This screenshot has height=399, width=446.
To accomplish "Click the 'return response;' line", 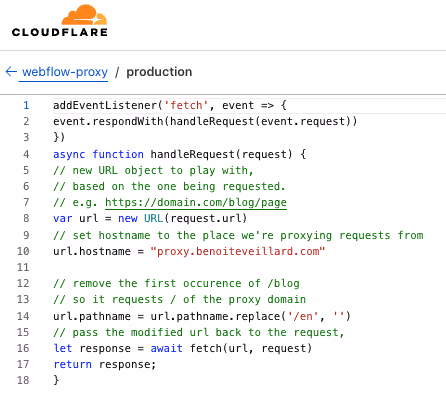I will click(105, 364).
